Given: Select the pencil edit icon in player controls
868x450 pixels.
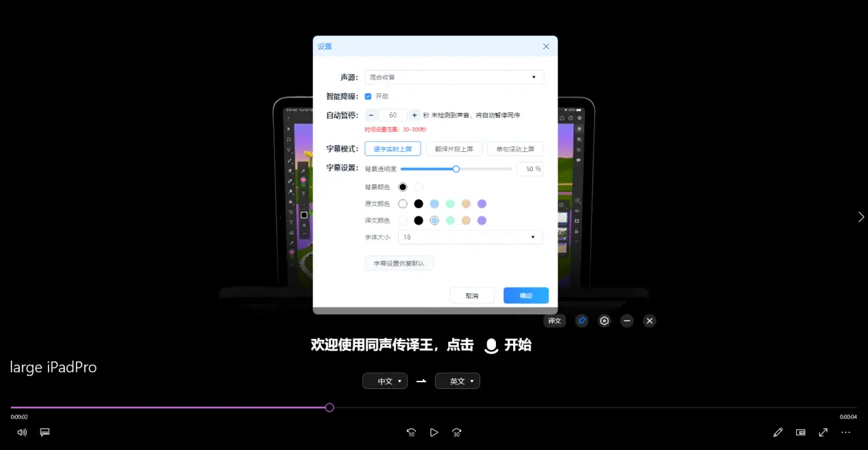Looking at the screenshot, I should pyautogui.click(x=778, y=432).
